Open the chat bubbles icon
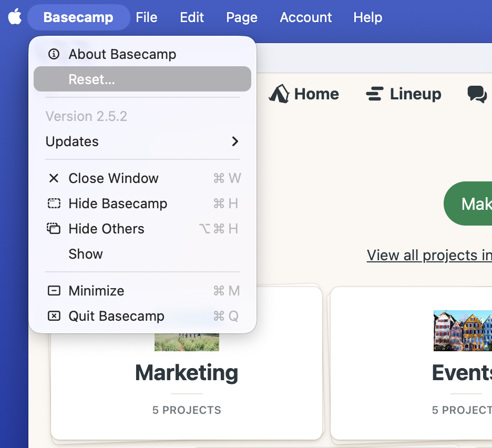Screen dimensions: 492x448 pyautogui.click(x=476, y=94)
